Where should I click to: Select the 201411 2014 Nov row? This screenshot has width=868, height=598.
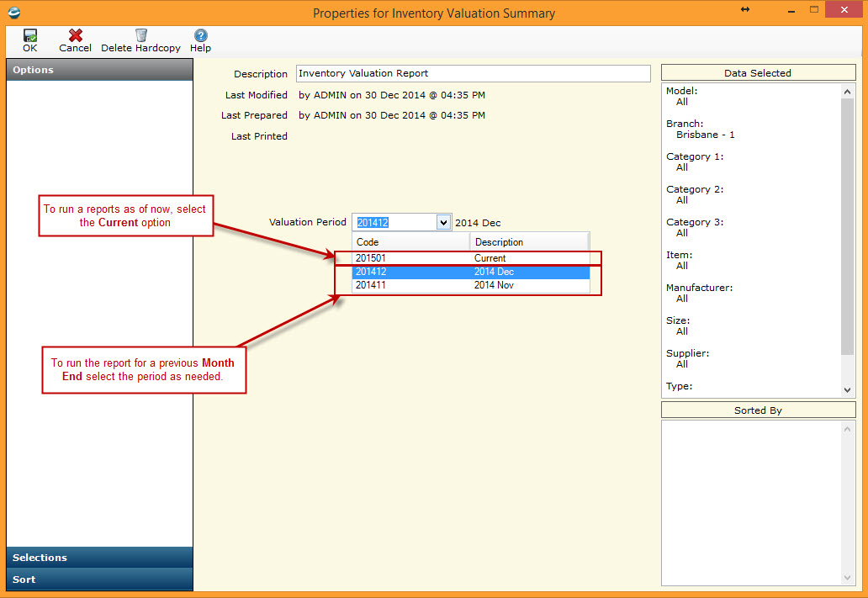click(x=470, y=285)
